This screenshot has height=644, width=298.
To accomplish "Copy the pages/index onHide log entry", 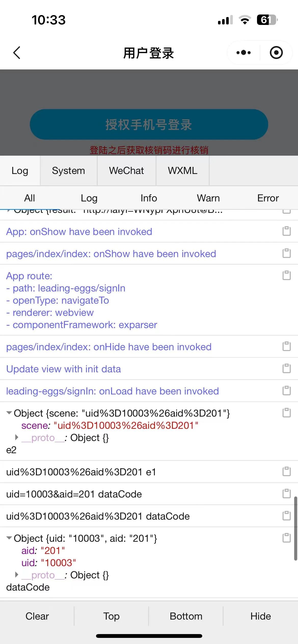I will point(287,346).
